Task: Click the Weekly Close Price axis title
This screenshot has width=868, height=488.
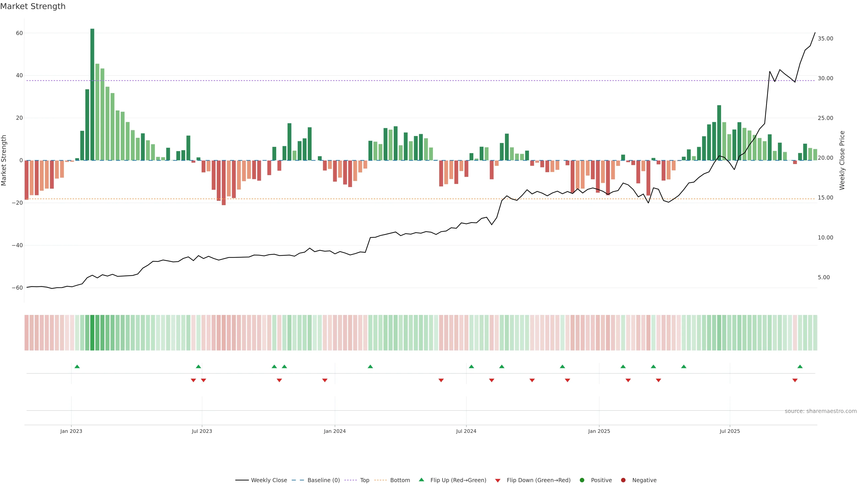Action: pyautogui.click(x=842, y=160)
